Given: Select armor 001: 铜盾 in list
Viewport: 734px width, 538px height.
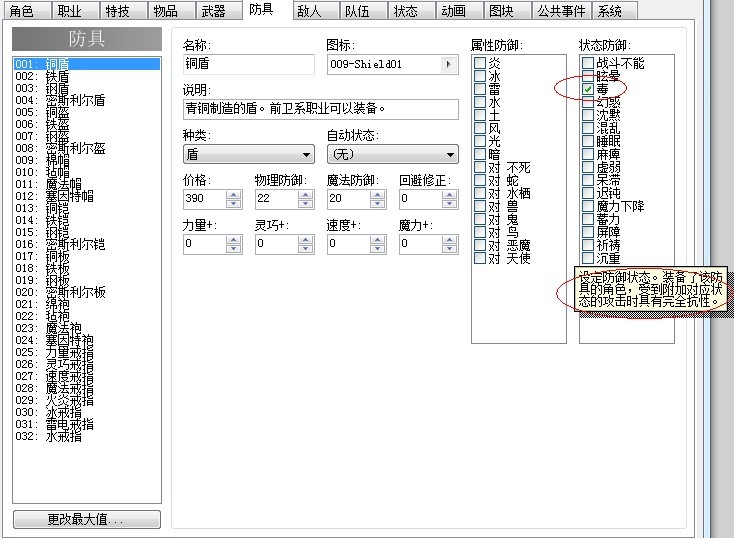Looking at the screenshot, I should [87, 64].
